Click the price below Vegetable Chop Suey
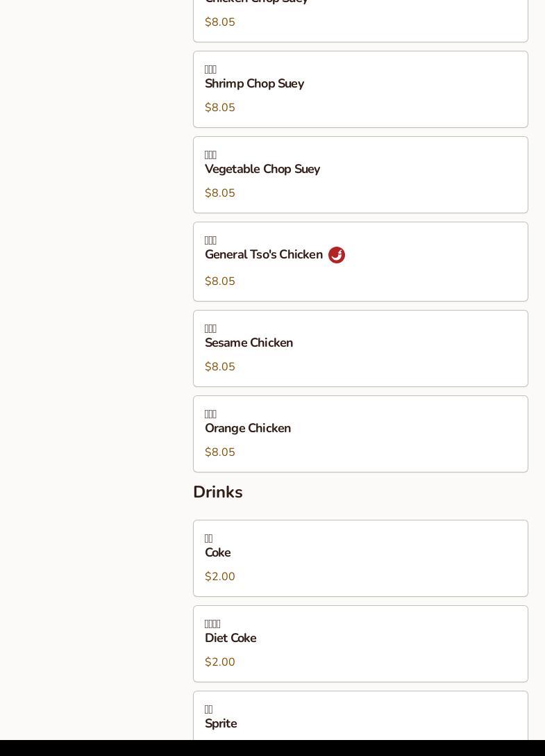Viewport: 545px width, 756px height. point(219,193)
